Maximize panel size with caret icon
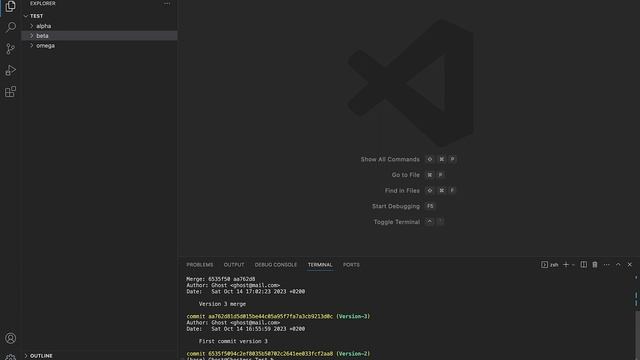The width and height of the screenshot is (640, 360). (x=618, y=264)
